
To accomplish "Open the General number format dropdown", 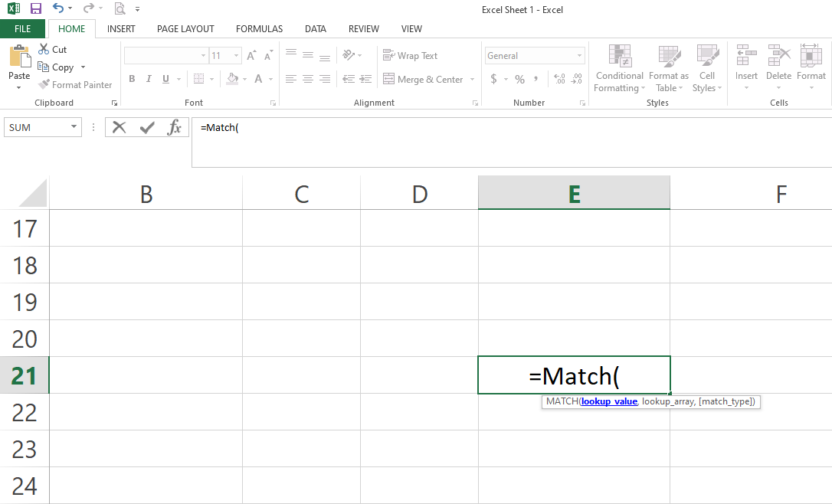I will 579,56.
